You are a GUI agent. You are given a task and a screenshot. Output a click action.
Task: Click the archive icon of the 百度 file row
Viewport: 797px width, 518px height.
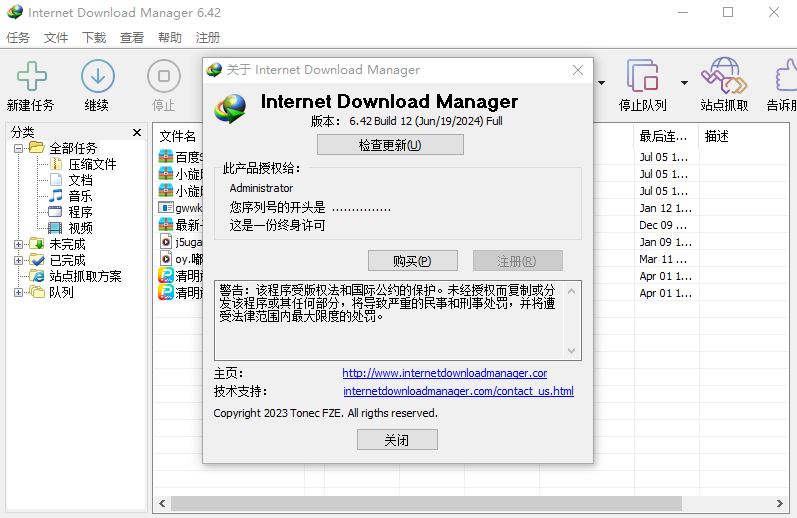[166, 157]
